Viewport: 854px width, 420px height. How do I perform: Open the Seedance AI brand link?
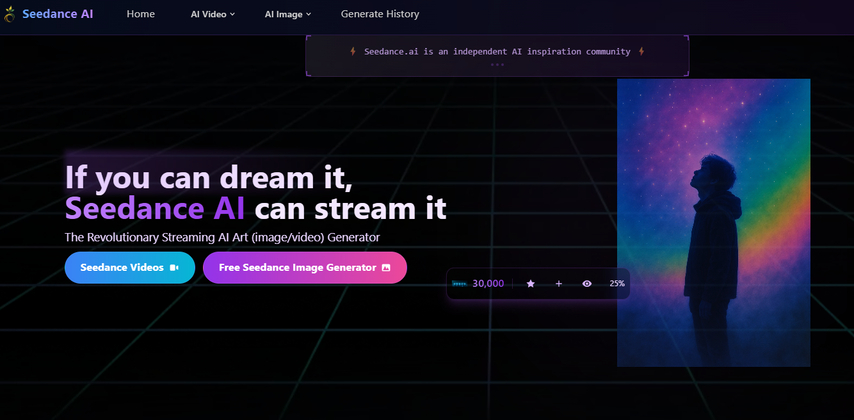pyautogui.click(x=58, y=14)
